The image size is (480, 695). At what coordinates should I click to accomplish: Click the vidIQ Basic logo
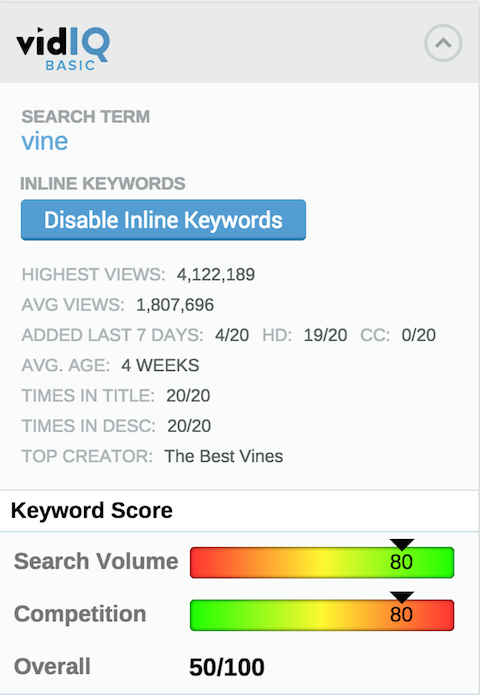63,48
